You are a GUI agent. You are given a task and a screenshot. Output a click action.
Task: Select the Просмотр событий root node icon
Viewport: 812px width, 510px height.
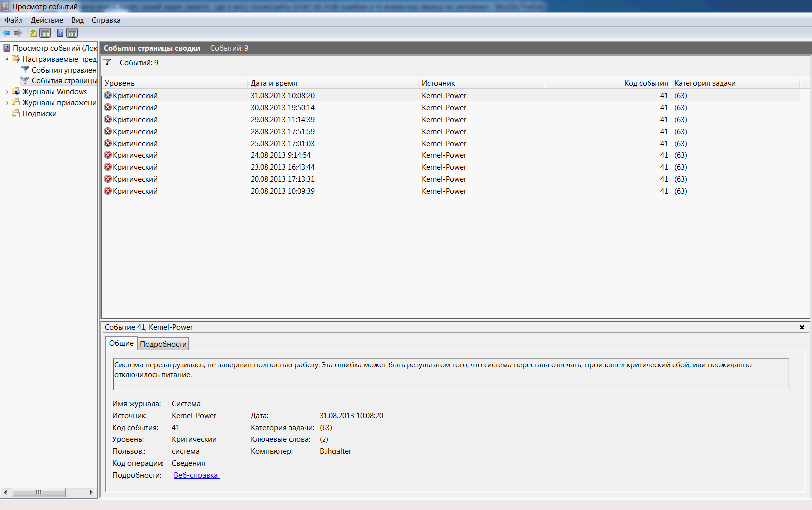click(x=6, y=48)
